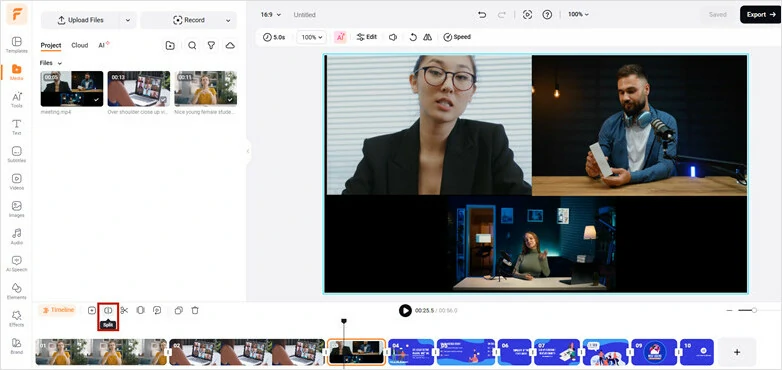Screen dimensions: 782x370
Task: Switch to the AI tab
Action: coord(103,45)
